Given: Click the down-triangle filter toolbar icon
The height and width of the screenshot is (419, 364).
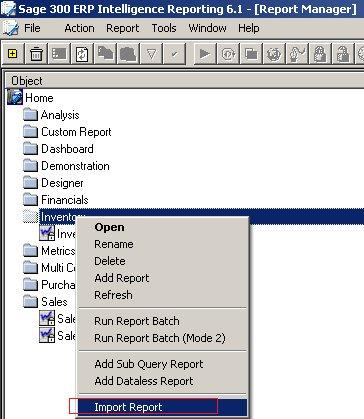Looking at the screenshot, I should pos(151,54).
